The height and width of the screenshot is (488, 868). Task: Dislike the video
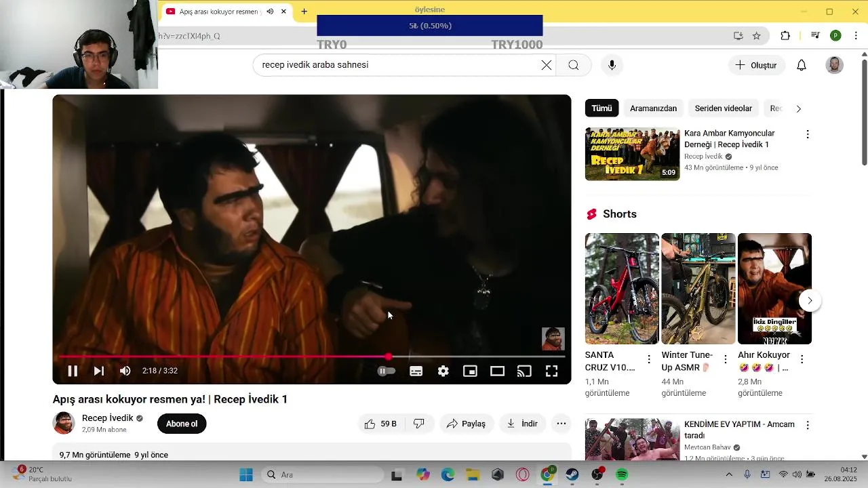click(419, 424)
